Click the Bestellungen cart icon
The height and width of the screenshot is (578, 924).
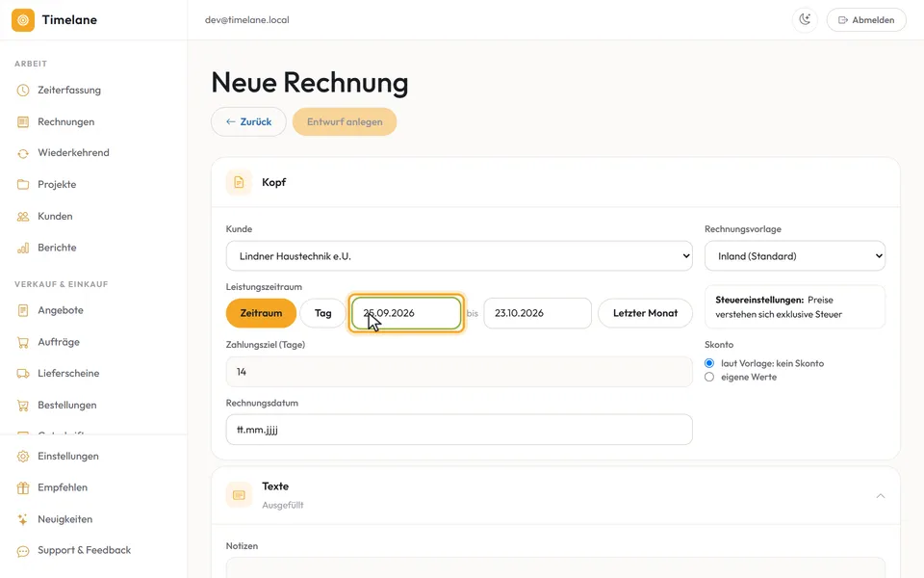[23, 406]
